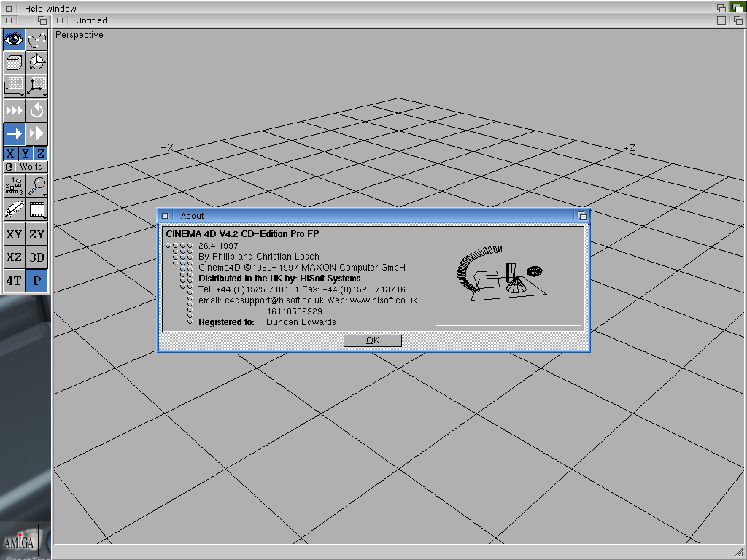
Task: Select the eye camera edit tool
Action: 14,39
